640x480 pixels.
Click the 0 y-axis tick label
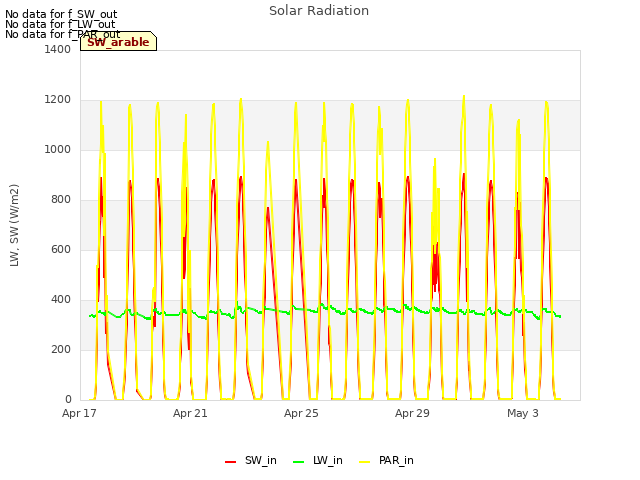[68, 400]
